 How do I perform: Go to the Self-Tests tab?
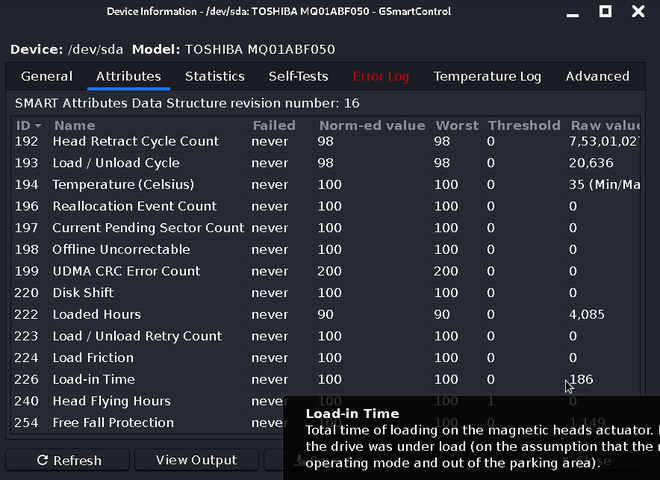[298, 77]
